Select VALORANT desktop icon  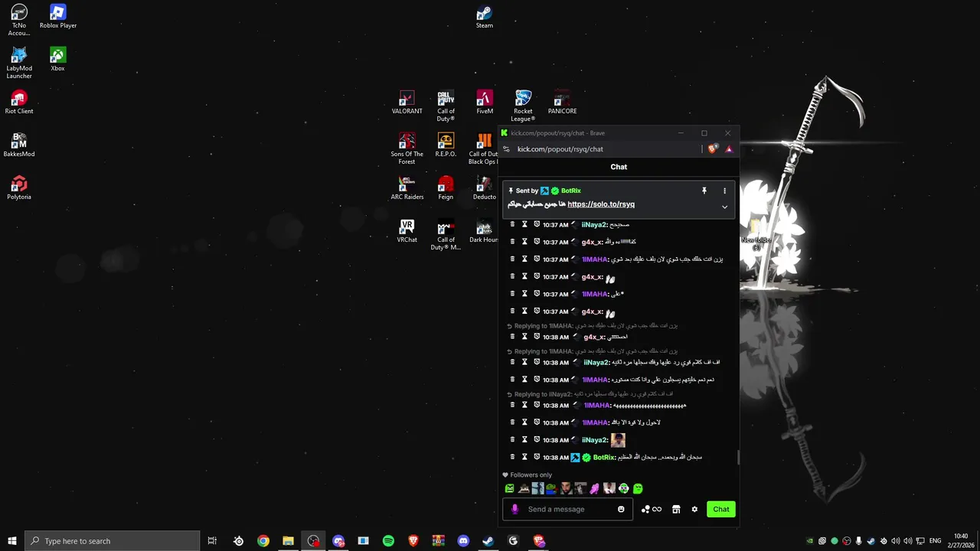(x=407, y=103)
